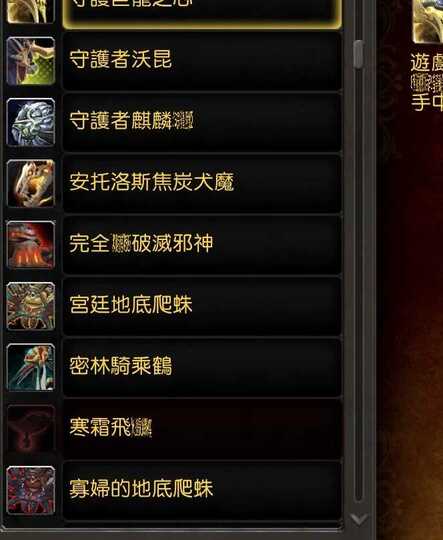Select the 完全破滅邪神 entry
Image resolution: width=443 pixels, height=540 pixels.
tap(202, 245)
